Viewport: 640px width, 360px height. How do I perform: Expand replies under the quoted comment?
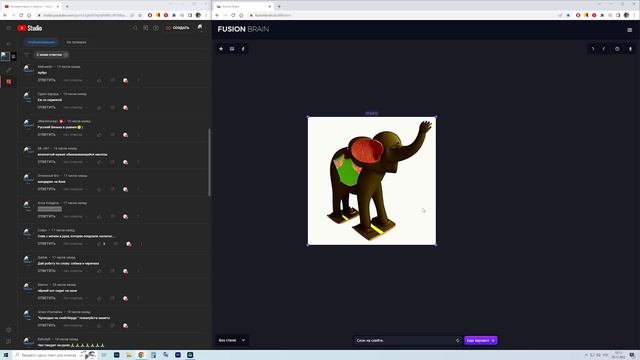pyautogui.click(x=75, y=325)
